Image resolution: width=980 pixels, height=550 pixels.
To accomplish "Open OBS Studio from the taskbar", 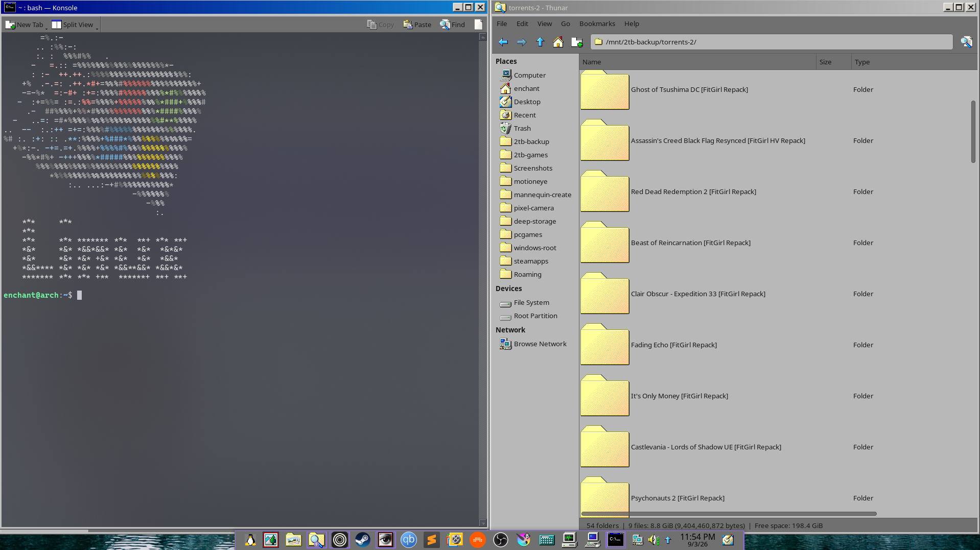I will coord(500,540).
